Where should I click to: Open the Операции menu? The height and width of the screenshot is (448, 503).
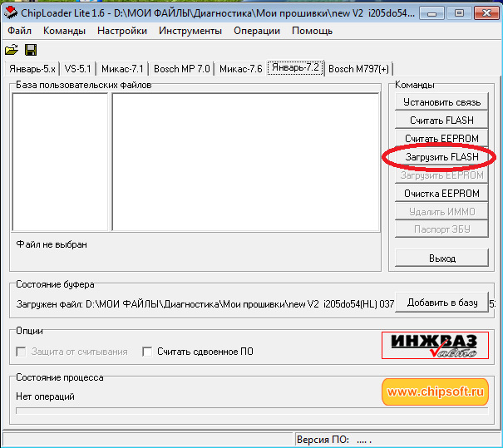tap(257, 31)
